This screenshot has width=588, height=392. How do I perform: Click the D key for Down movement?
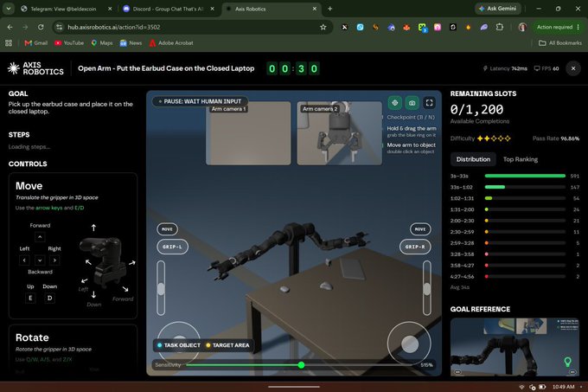pyautogui.click(x=49, y=298)
